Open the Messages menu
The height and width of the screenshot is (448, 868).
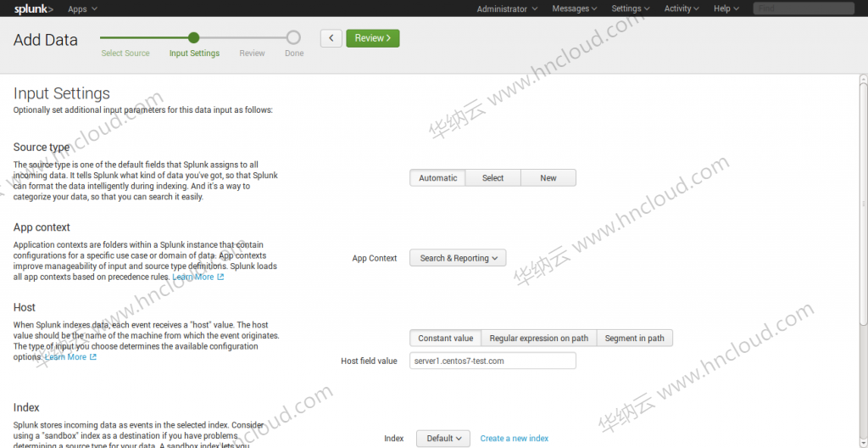(x=575, y=8)
